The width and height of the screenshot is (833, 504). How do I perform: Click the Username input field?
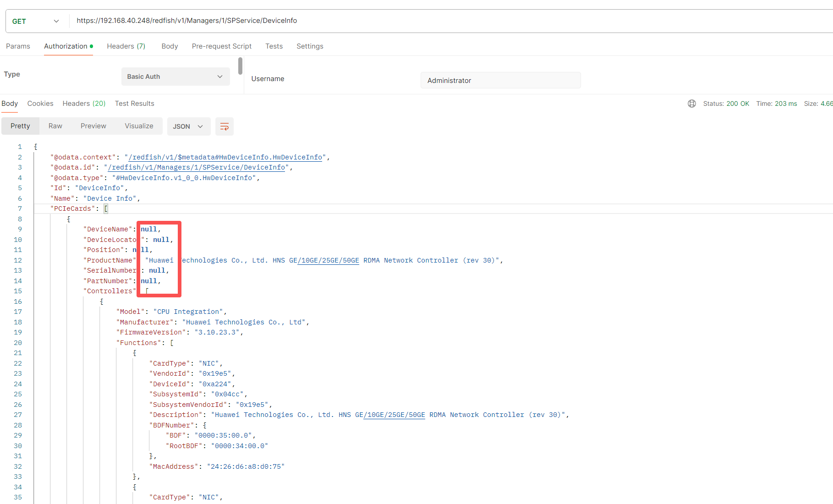(500, 80)
